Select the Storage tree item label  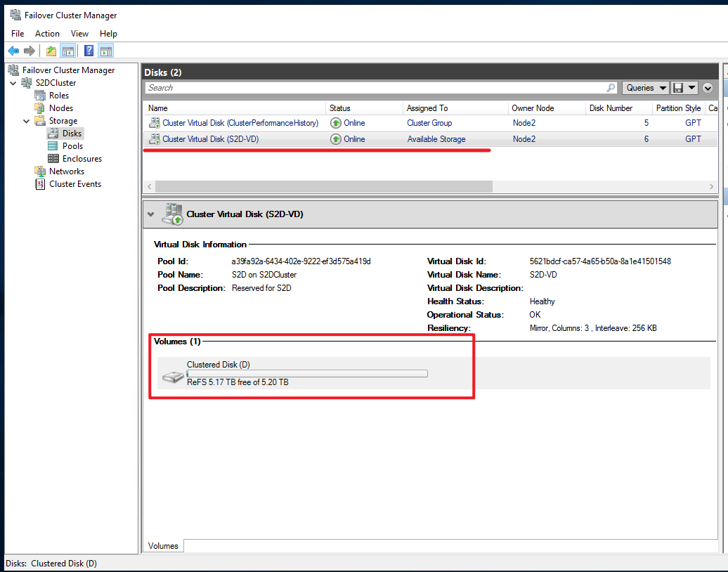[63, 121]
